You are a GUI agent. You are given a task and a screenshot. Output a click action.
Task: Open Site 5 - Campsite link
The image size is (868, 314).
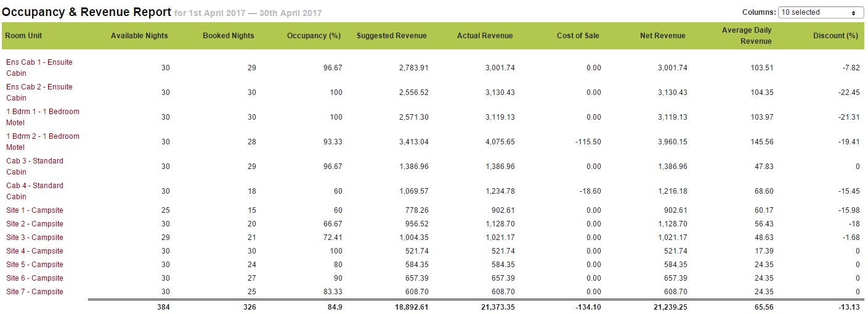[x=34, y=265]
